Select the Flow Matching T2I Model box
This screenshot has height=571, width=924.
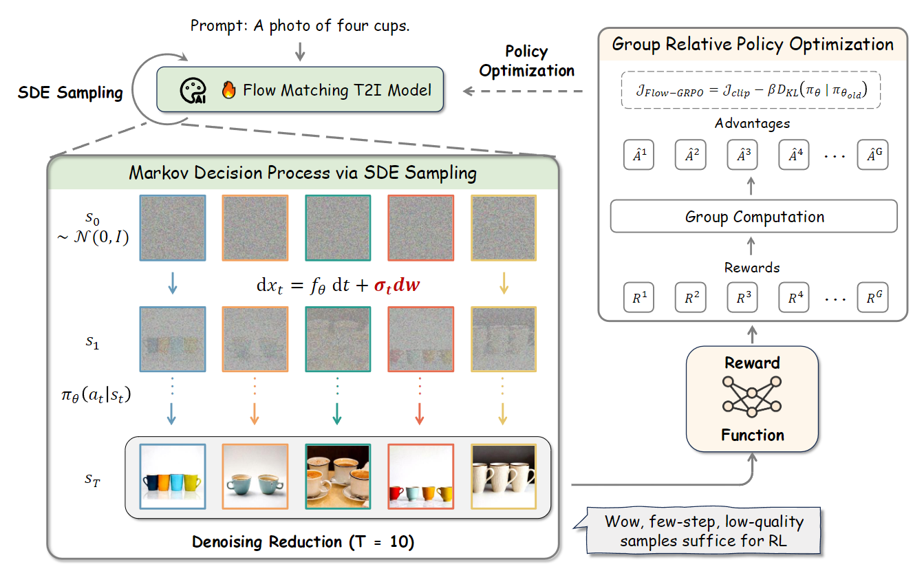pyautogui.click(x=299, y=89)
